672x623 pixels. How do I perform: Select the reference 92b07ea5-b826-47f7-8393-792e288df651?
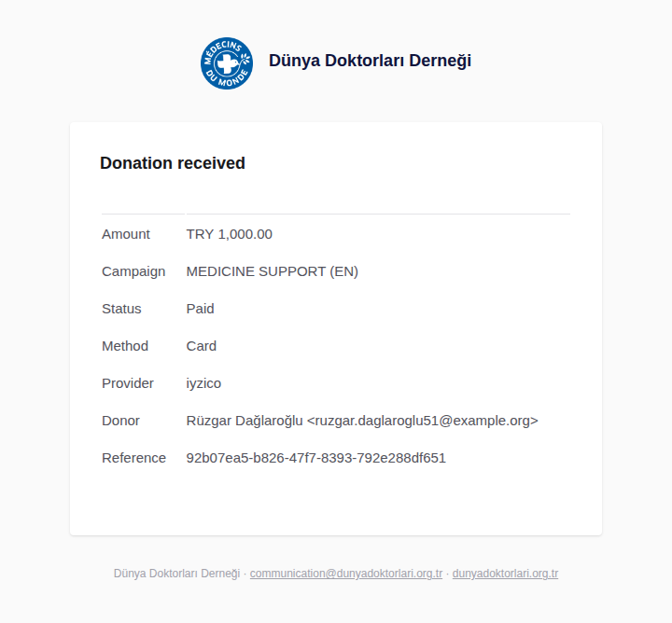(x=315, y=458)
